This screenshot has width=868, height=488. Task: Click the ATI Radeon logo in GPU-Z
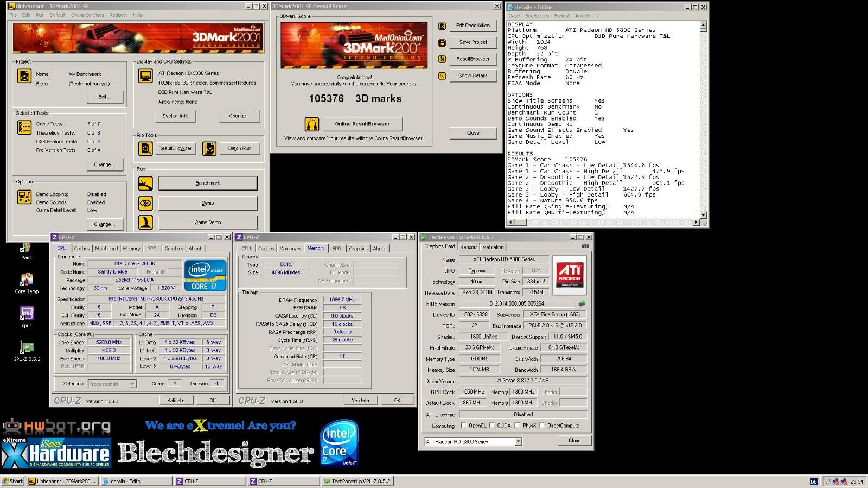click(x=570, y=275)
